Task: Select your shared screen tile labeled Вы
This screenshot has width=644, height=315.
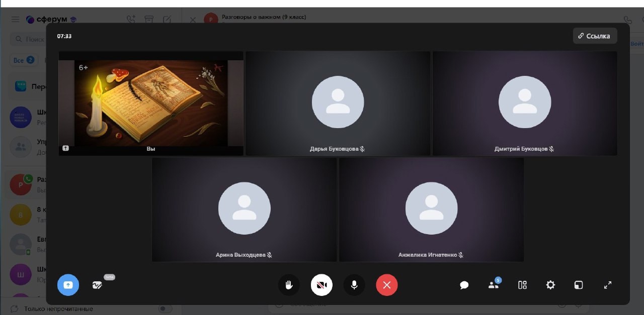Action: (151, 103)
